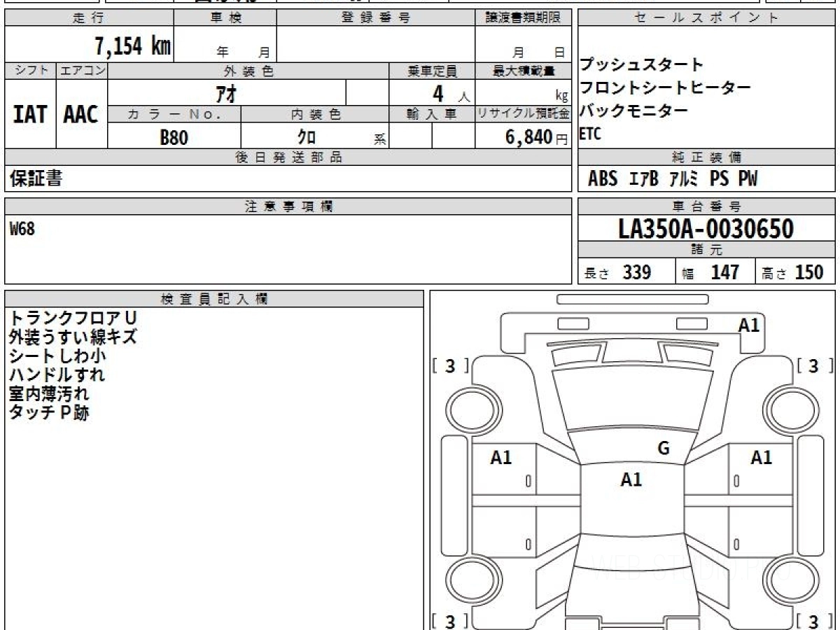Screen dimensions: 840x630
Task: Select the A1 mark directly below G
Action: pyautogui.click(x=631, y=479)
